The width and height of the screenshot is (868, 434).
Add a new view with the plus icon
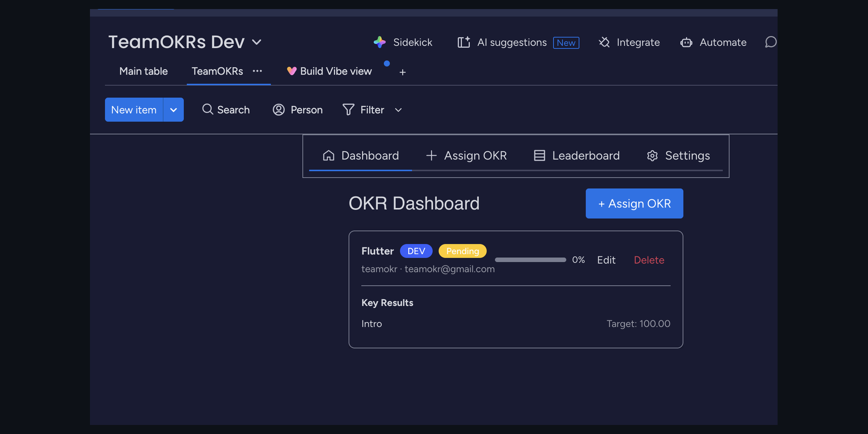click(402, 72)
